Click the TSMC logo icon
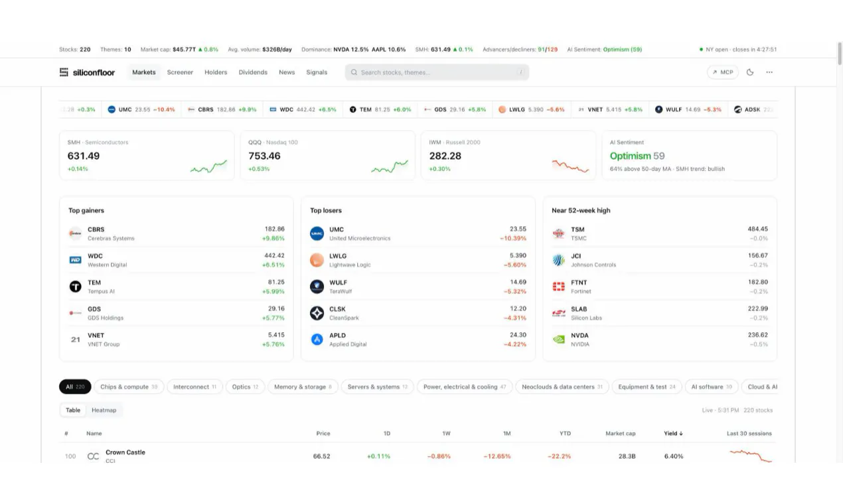The image size is (843, 504). click(x=558, y=233)
